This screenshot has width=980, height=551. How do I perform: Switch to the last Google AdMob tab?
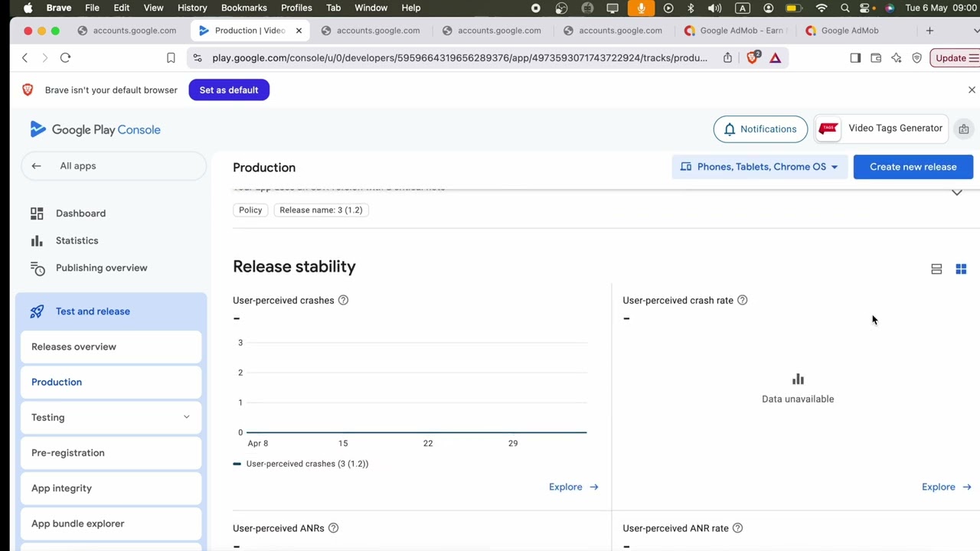tap(850, 31)
